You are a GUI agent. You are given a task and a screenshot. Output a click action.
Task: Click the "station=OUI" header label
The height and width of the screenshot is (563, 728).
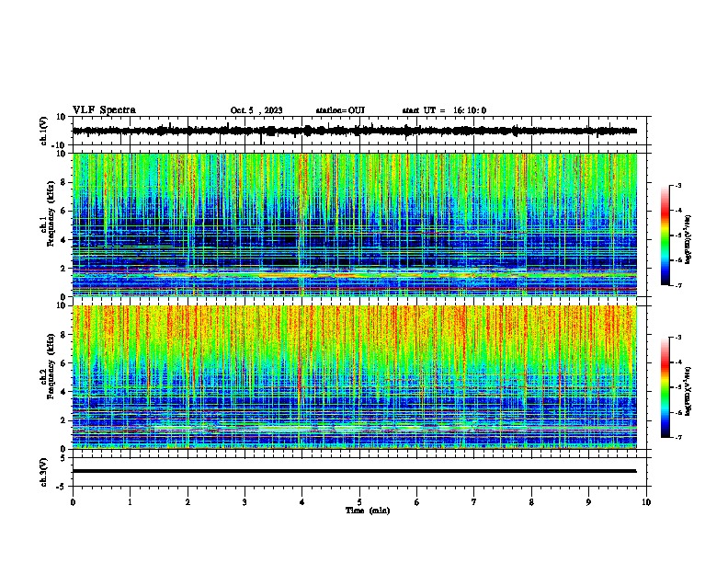(x=340, y=110)
